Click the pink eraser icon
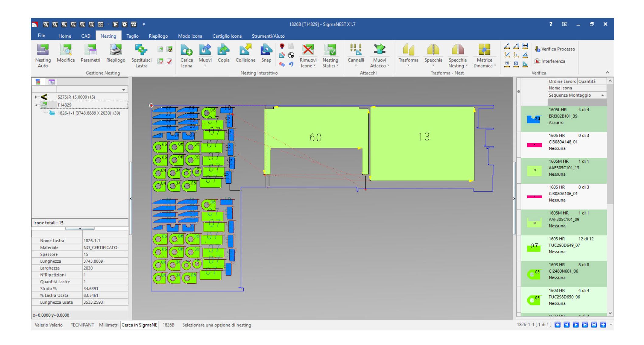The image size is (644, 345). (x=282, y=64)
